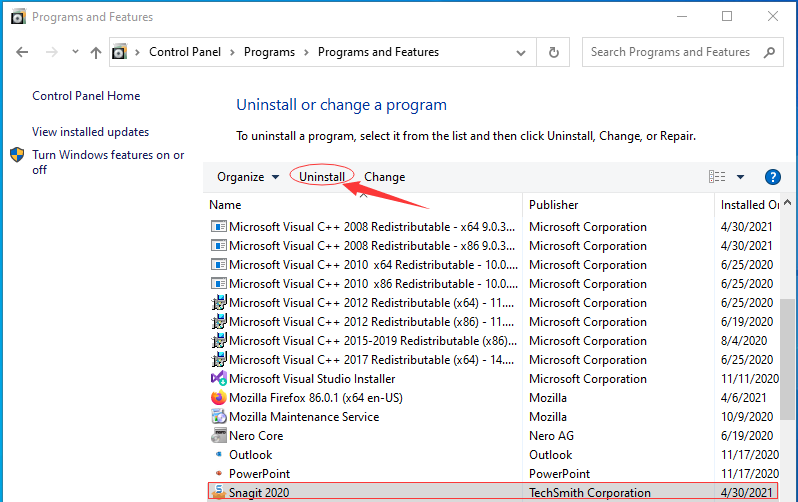Click the forward navigation arrow
Screen dimensions: 798x502
click(x=51, y=52)
